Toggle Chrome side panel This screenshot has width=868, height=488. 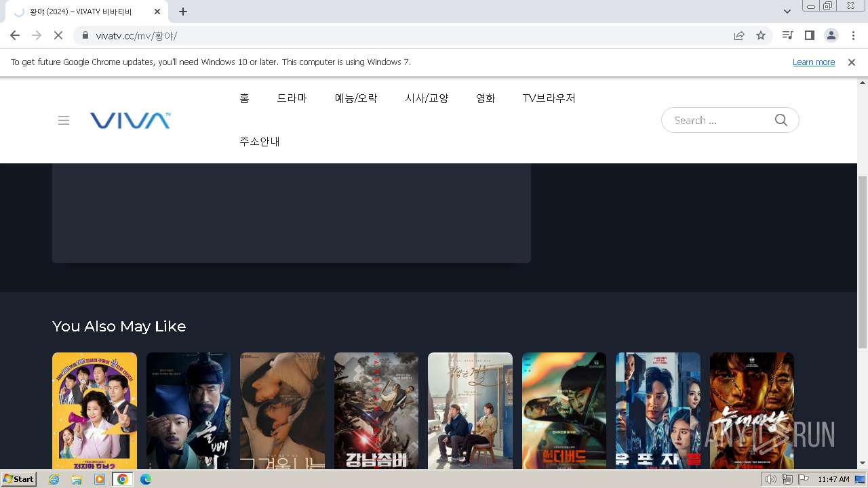(x=809, y=35)
